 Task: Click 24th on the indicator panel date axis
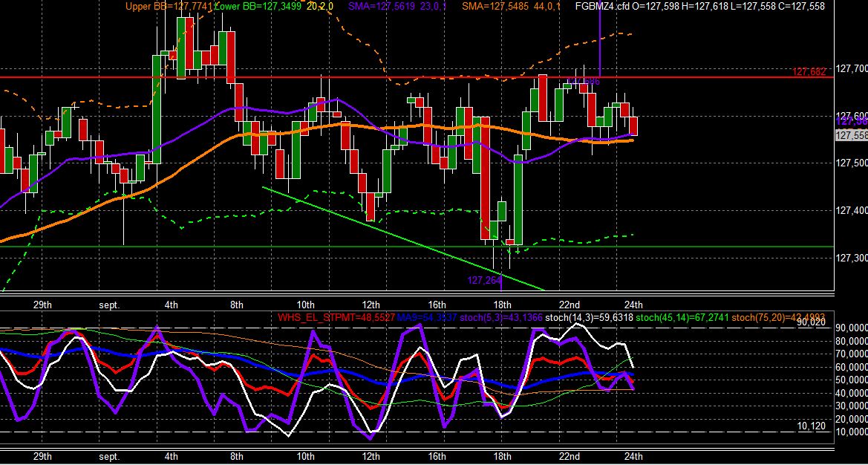pyautogui.click(x=633, y=457)
